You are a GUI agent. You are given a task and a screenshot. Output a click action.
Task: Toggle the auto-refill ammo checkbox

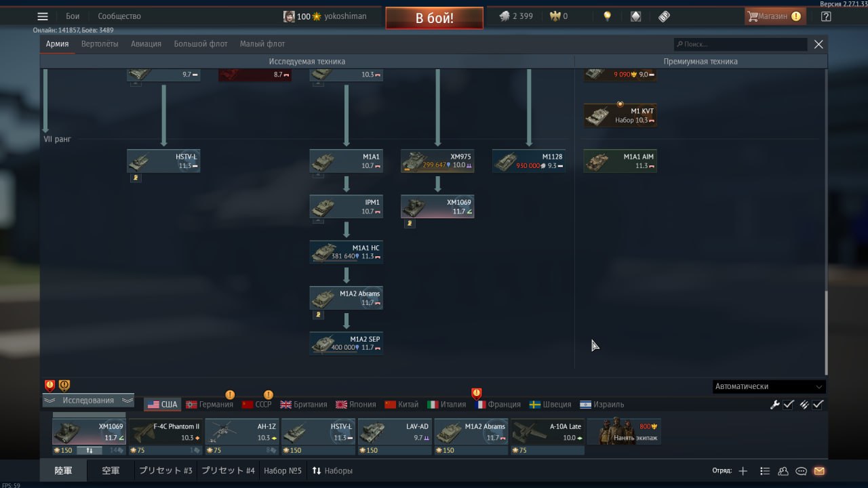click(x=818, y=405)
